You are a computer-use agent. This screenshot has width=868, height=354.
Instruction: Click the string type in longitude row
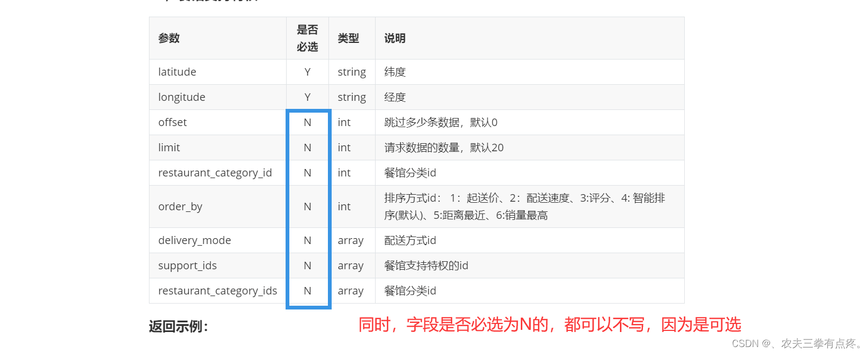[x=352, y=98]
